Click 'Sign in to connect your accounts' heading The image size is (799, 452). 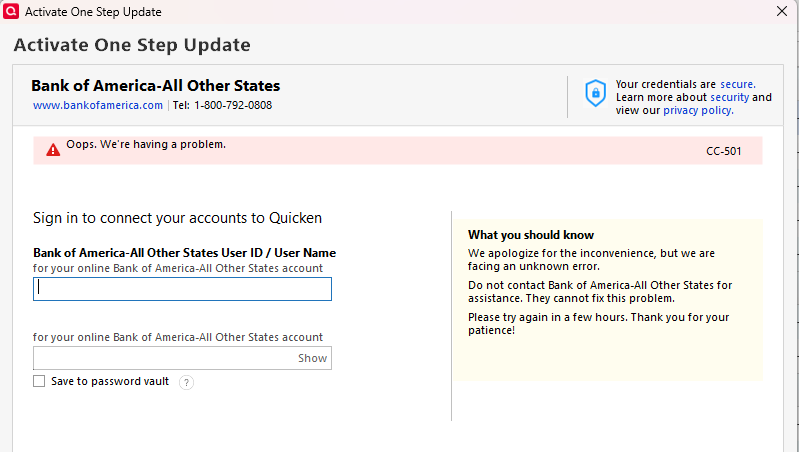pyautogui.click(x=177, y=218)
